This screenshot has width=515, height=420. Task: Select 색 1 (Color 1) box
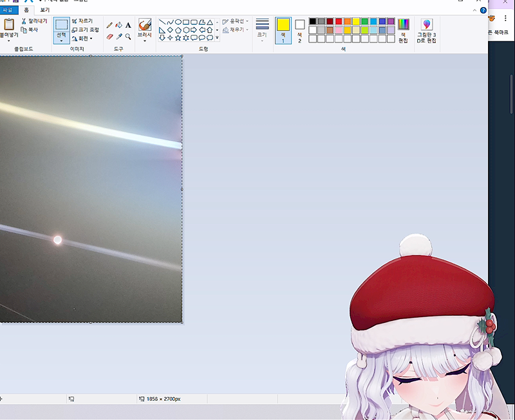tap(283, 30)
